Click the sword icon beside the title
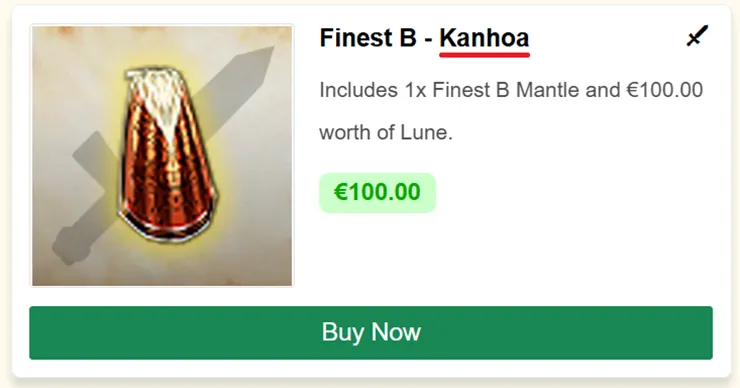Screen dimensions: 740x388 click(x=697, y=36)
